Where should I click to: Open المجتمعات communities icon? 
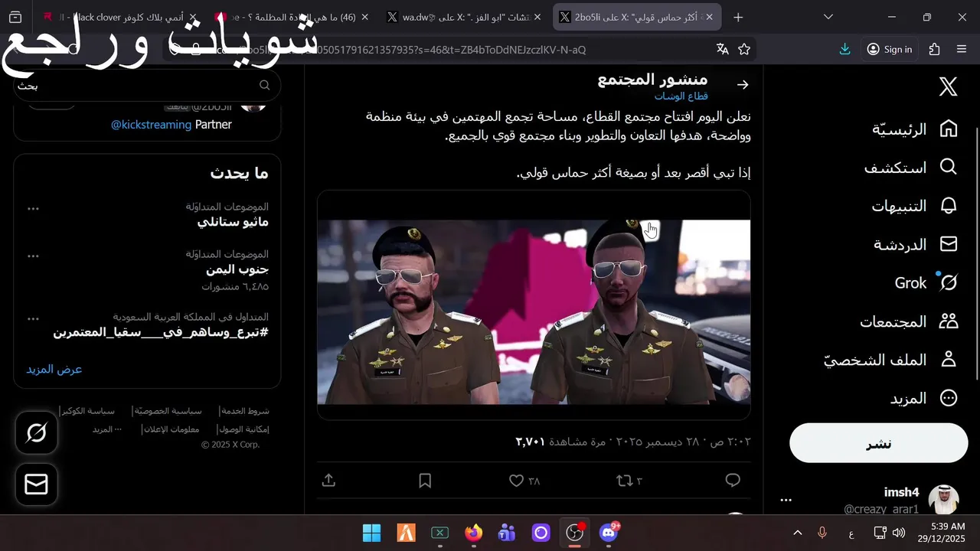[949, 321]
